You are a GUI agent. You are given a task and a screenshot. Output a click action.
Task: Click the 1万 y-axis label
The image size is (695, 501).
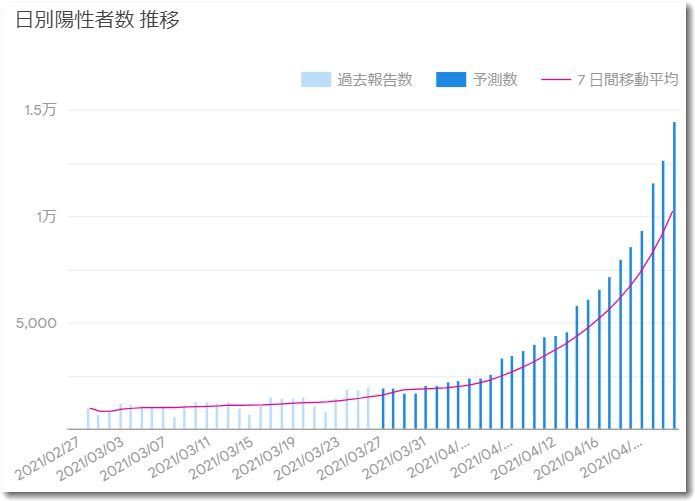(x=46, y=216)
